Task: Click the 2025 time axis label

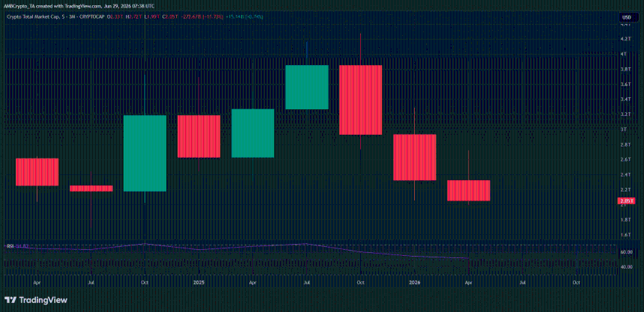Action: pyautogui.click(x=198, y=283)
